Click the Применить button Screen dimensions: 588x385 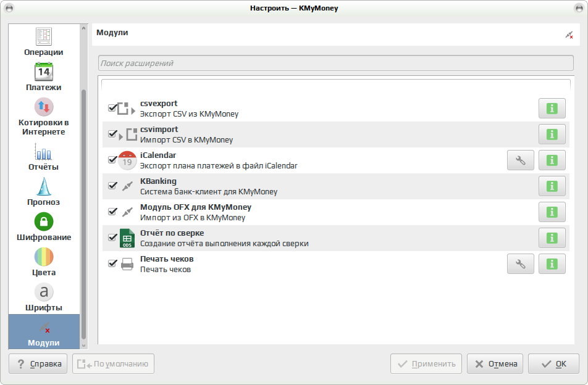click(426, 363)
